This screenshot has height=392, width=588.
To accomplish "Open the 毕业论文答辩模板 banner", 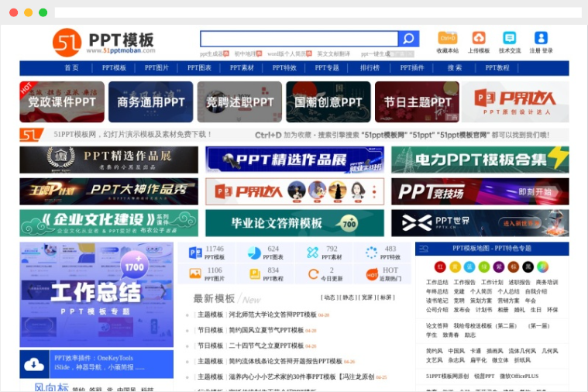I will tap(294, 223).
